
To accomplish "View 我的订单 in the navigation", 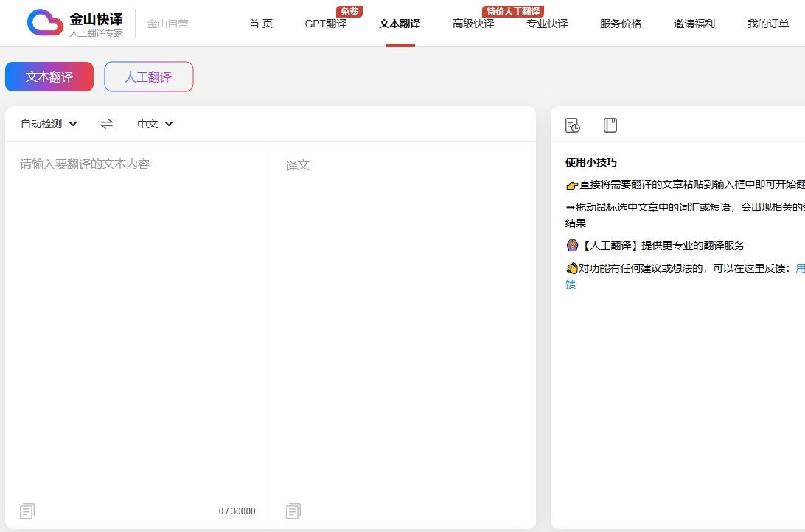I will [768, 24].
